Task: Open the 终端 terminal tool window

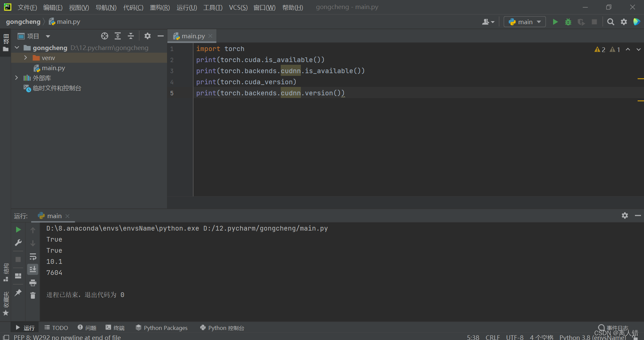Action: tap(115, 328)
